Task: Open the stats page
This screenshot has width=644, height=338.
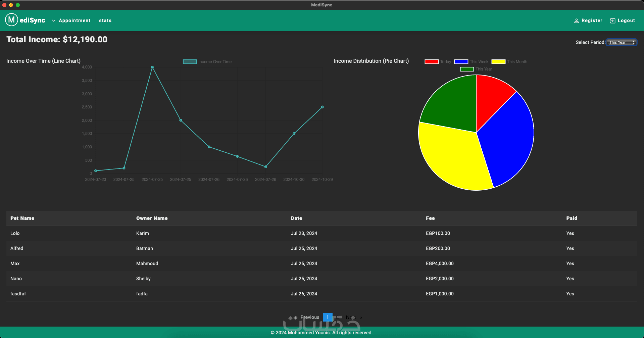Action: point(105,20)
